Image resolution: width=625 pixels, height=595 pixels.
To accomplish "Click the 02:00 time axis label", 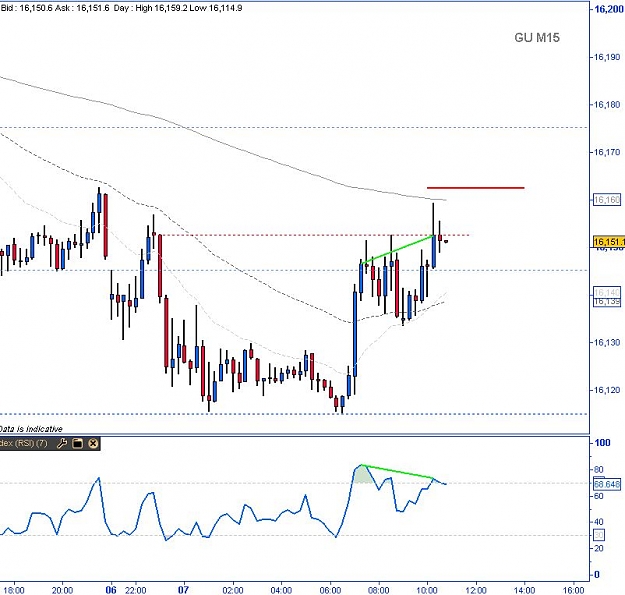I will (x=233, y=590).
